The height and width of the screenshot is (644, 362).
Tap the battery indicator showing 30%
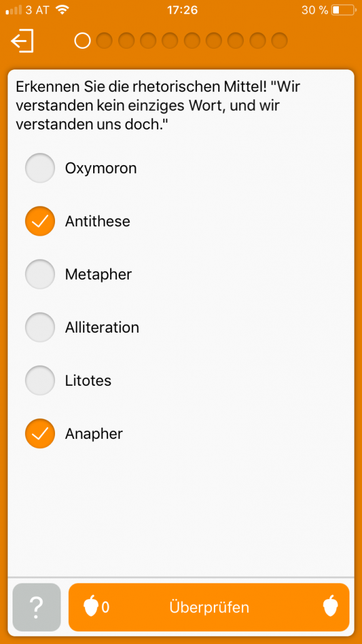(341, 9)
